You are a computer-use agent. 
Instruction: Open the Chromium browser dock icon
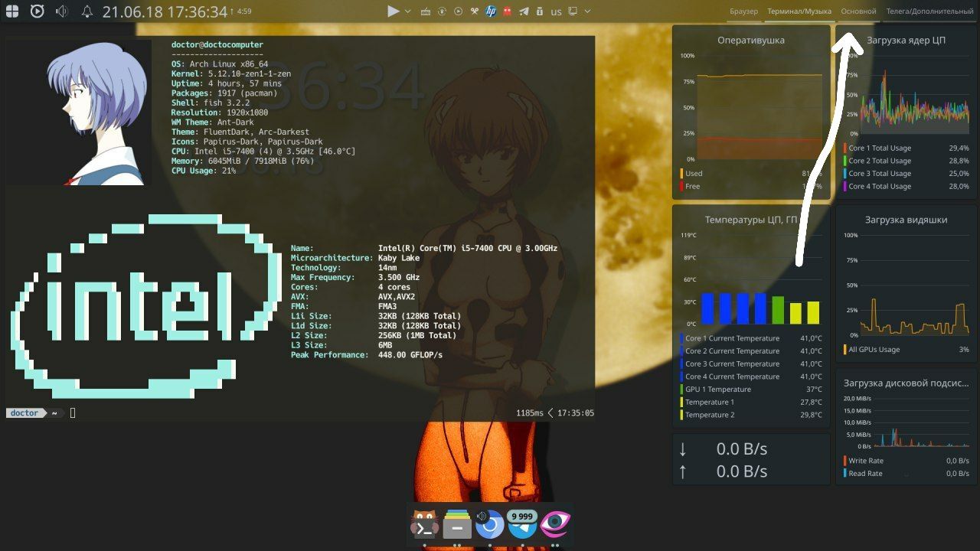click(x=490, y=525)
